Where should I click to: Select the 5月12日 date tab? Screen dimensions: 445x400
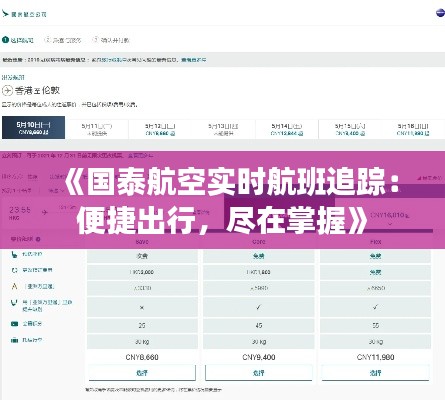(160, 129)
